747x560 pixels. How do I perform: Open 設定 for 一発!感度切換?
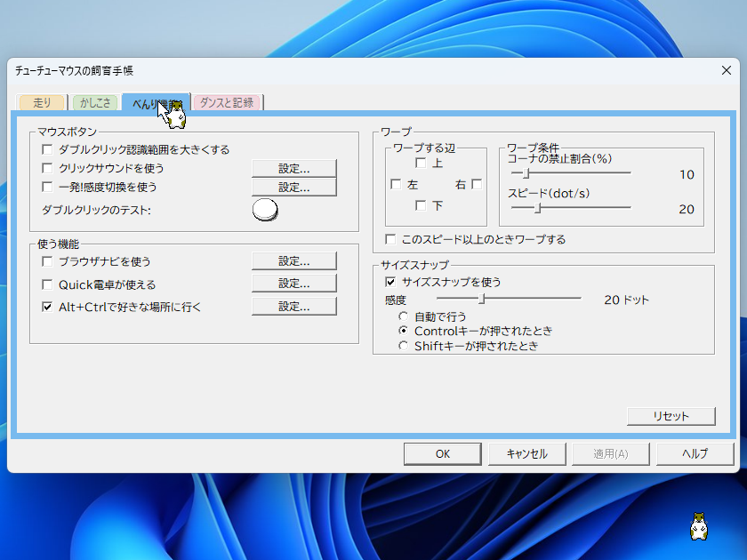tap(294, 188)
